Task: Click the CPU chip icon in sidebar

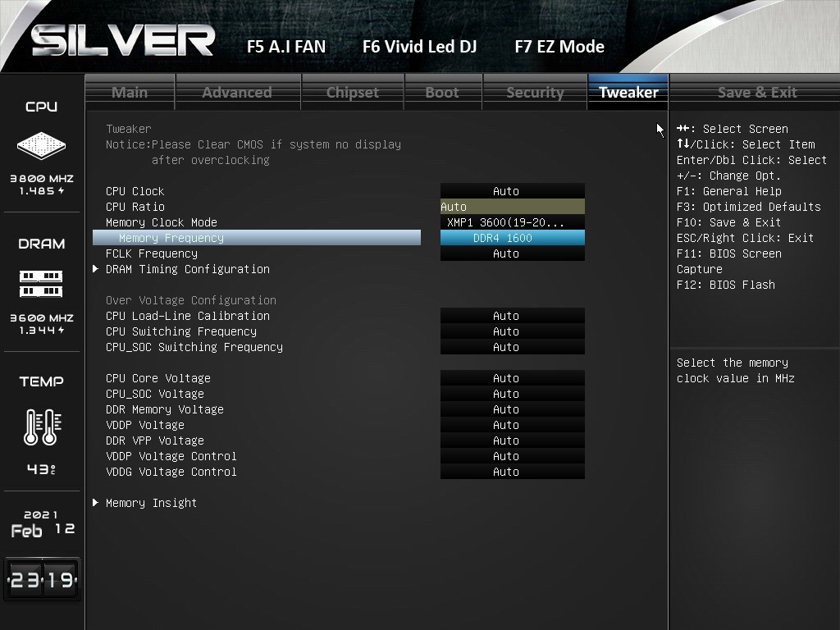Action: [41, 145]
